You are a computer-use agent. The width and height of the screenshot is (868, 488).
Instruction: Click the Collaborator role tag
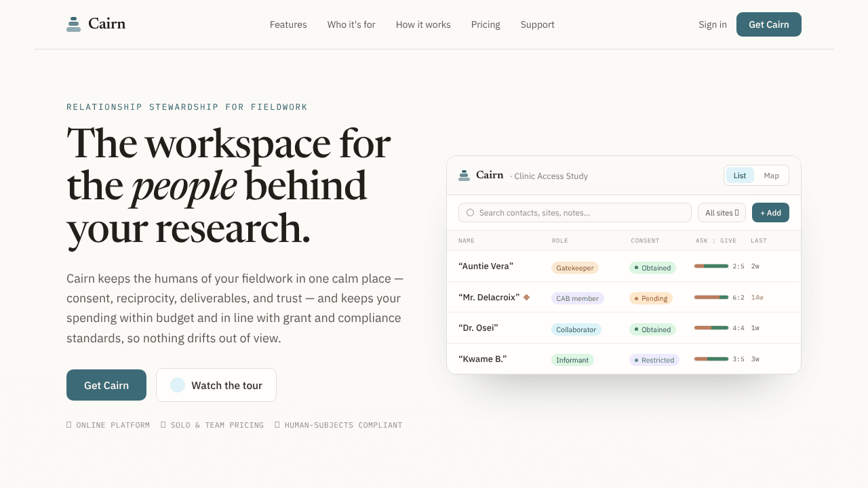click(x=576, y=329)
